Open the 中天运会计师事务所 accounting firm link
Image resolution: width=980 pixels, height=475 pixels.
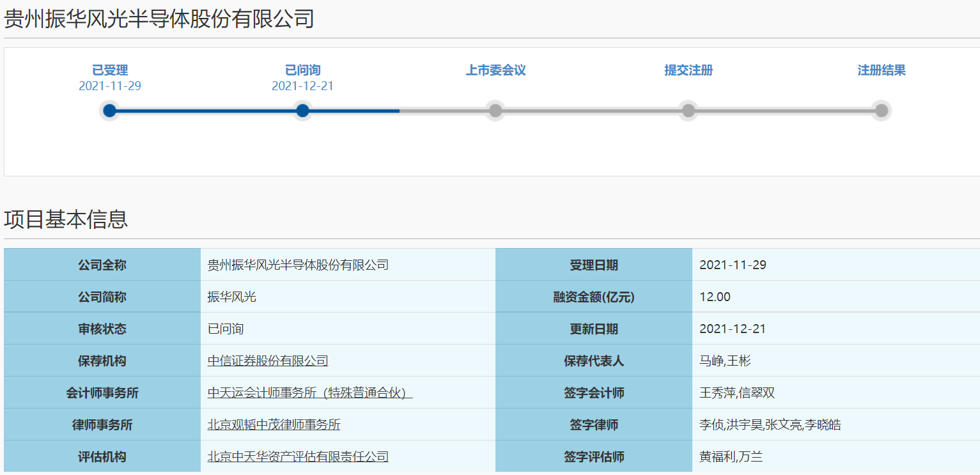[309, 393]
